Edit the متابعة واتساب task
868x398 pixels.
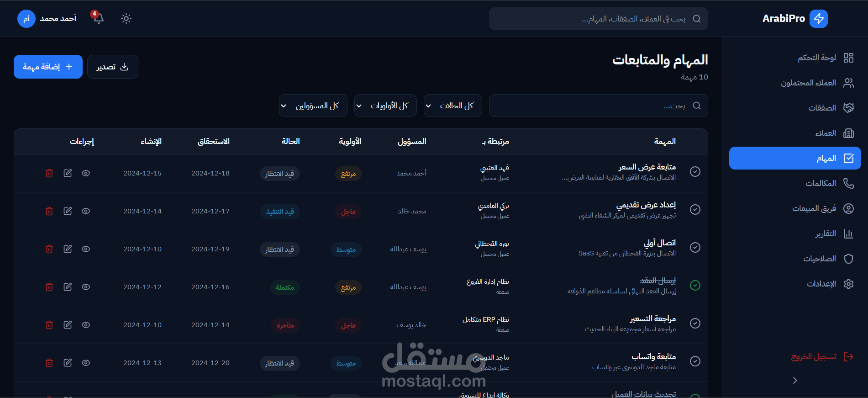pos(68,363)
